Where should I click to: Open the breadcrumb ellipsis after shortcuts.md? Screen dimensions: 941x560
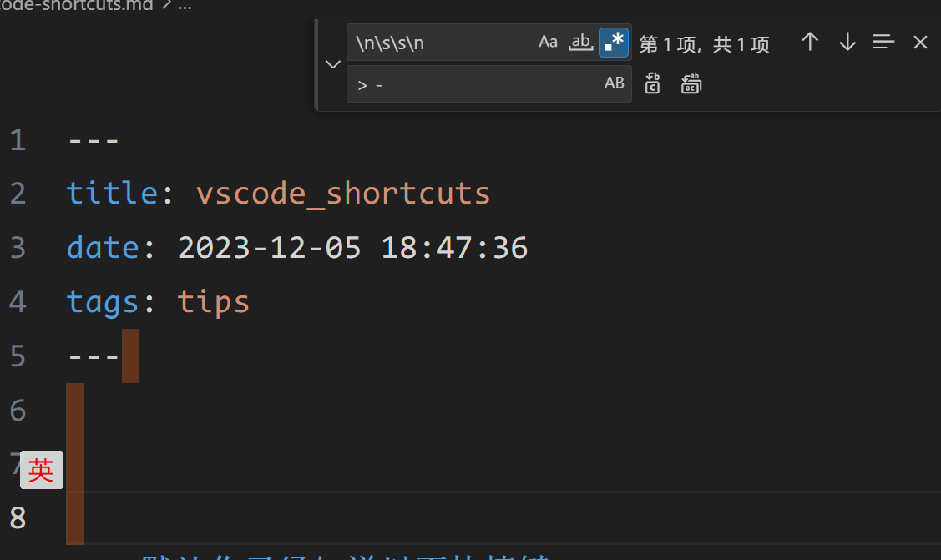[185, 6]
